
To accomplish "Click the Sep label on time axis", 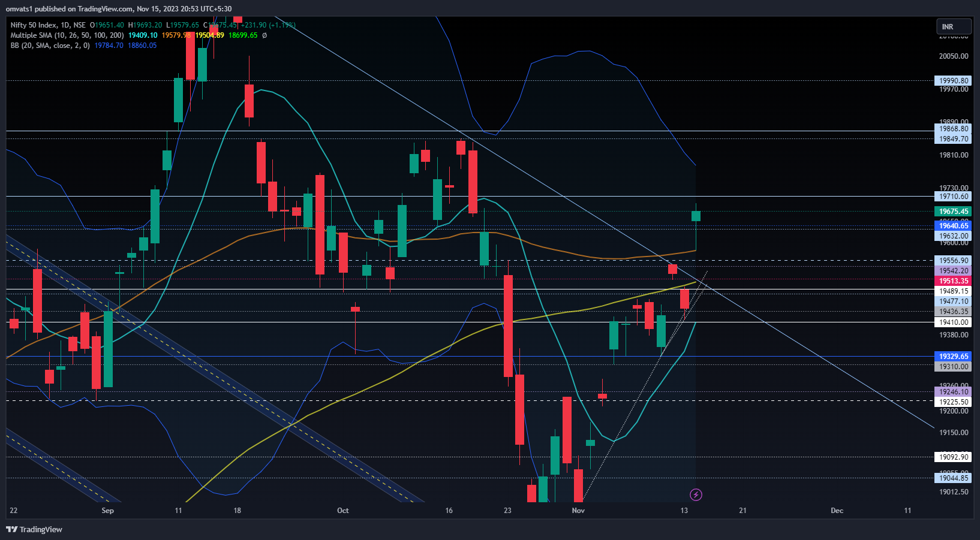I will coord(108,511).
